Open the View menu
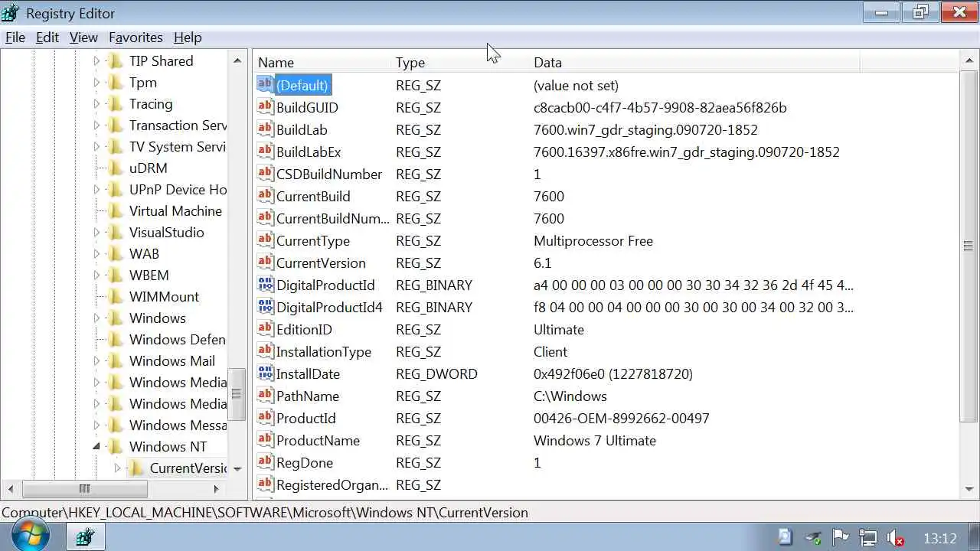980x551 pixels. coord(83,37)
